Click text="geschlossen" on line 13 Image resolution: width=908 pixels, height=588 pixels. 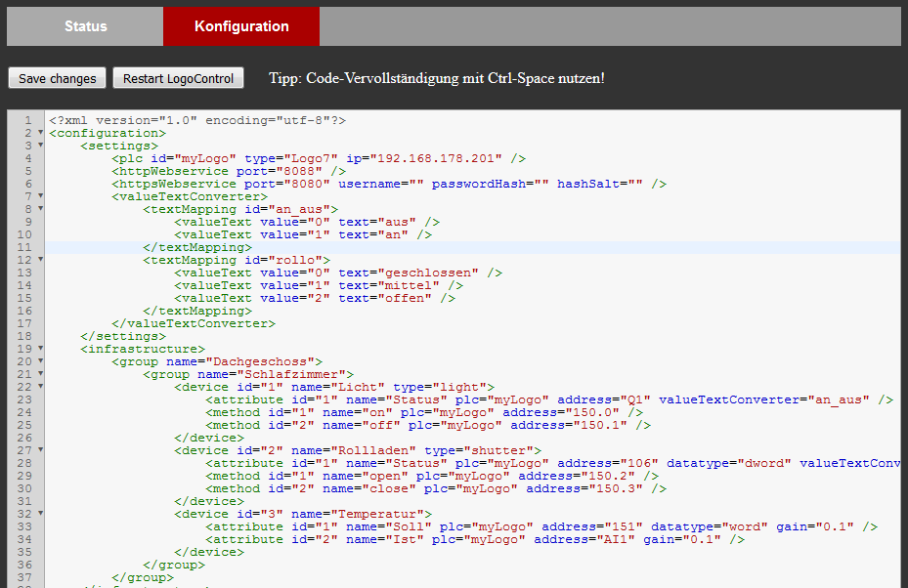pyautogui.click(x=409, y=273)
